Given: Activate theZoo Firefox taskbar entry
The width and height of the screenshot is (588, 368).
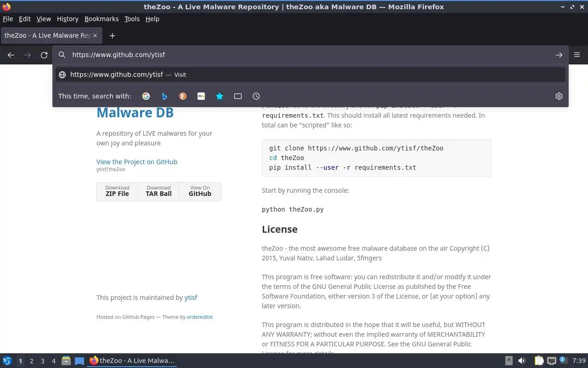Looking at the screenshot, I should 132,361.
